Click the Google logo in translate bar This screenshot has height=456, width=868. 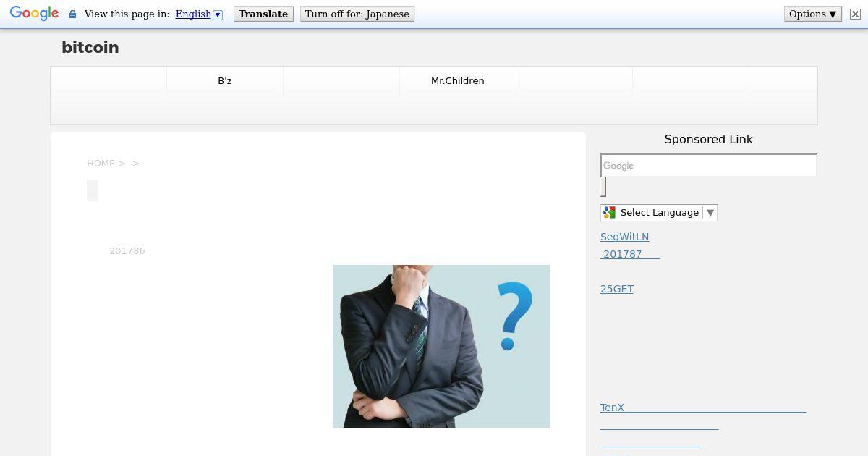click(34, 14)
